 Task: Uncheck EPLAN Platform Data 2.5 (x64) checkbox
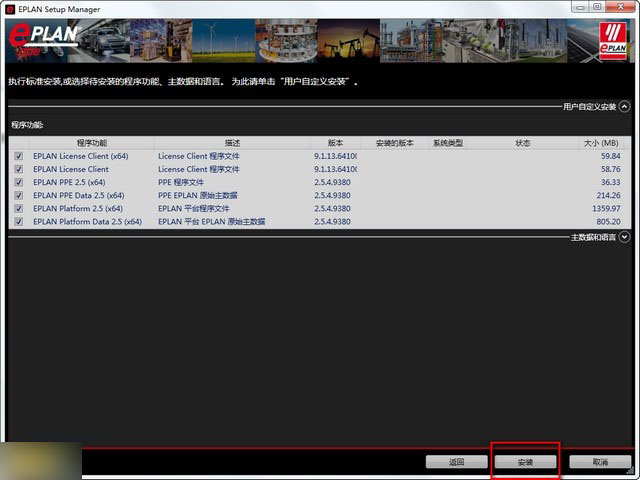tap(18, 222)
